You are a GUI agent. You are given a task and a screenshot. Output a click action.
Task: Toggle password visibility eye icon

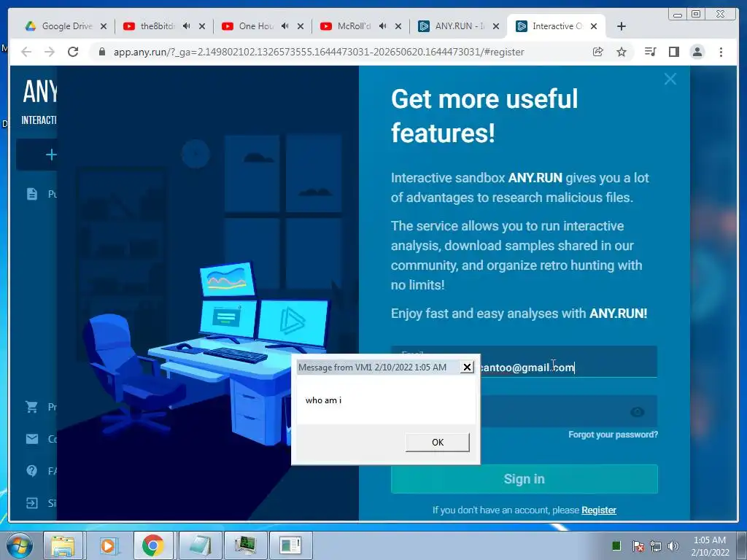(x=638, y=412)
